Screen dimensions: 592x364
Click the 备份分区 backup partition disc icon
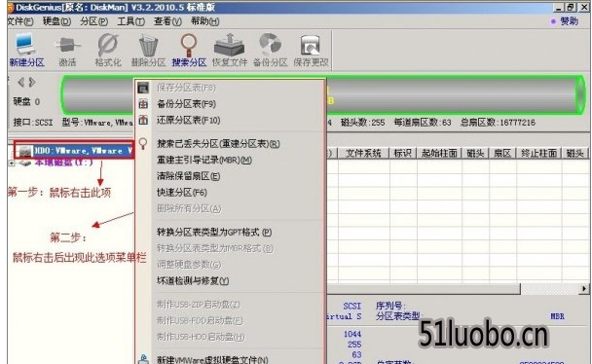click(x=271, y=50)
